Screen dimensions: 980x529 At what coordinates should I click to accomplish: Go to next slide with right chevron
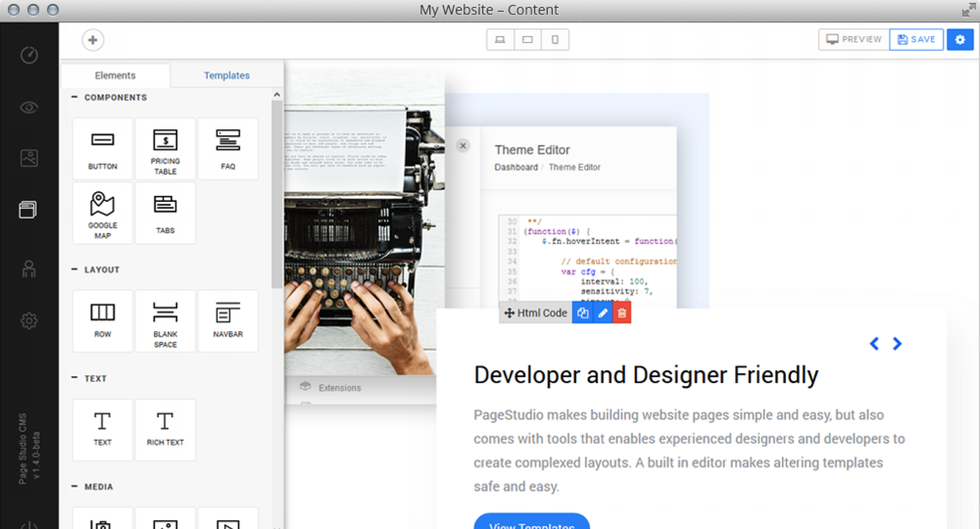pyautogui.click(x=897, y=344)
